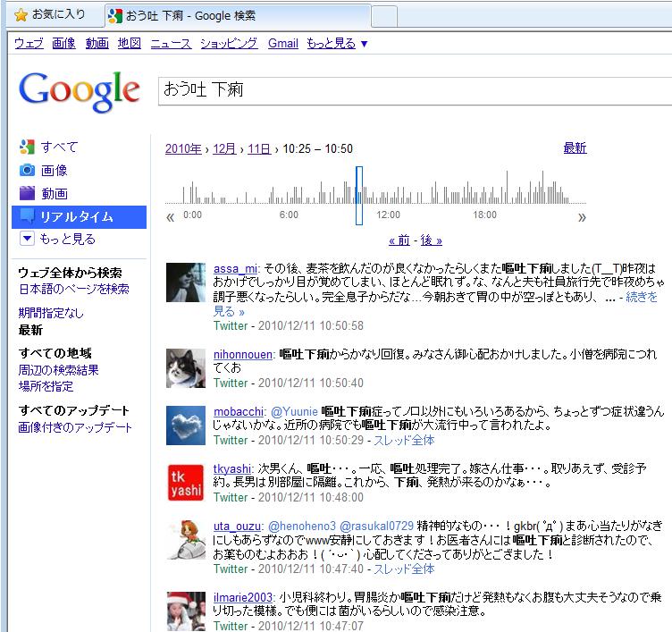Screen dimensions: 672x632
Task: Click 画像付きのアップデート filter link
Action: 75,427
